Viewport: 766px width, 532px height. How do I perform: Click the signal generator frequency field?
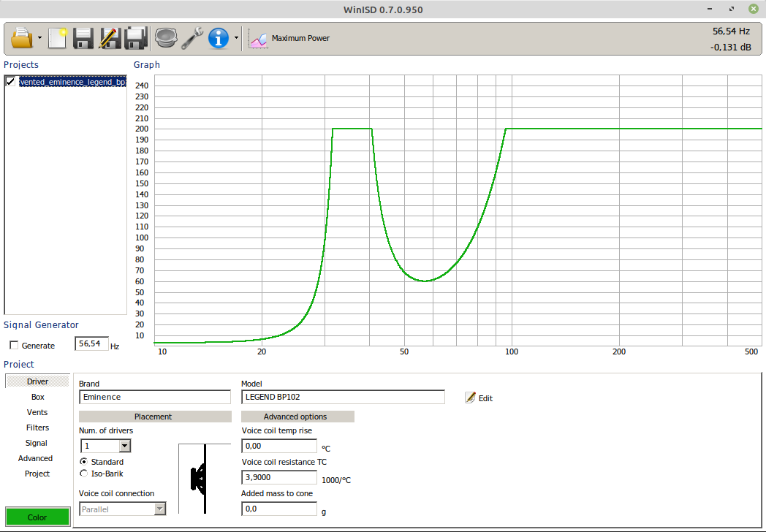pos(91,344)
